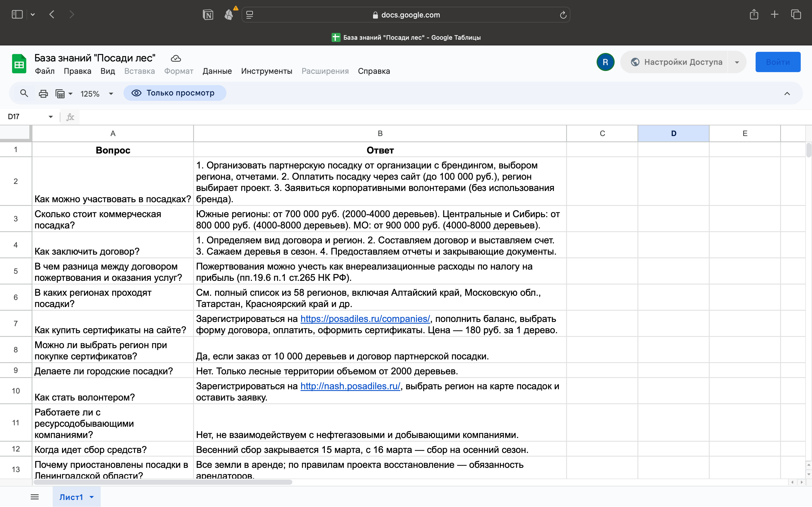The height and width of the screenshot is (507, 812).
Task: Click the print icon in toolbar
Action: point(43,94)
